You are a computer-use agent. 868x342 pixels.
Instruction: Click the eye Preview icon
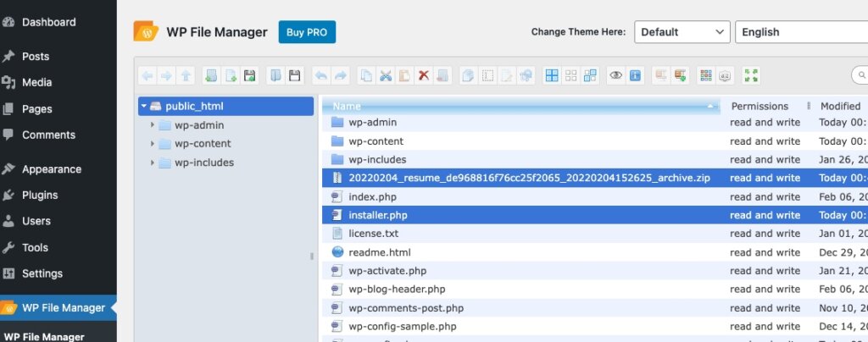[x=615, y=75]
